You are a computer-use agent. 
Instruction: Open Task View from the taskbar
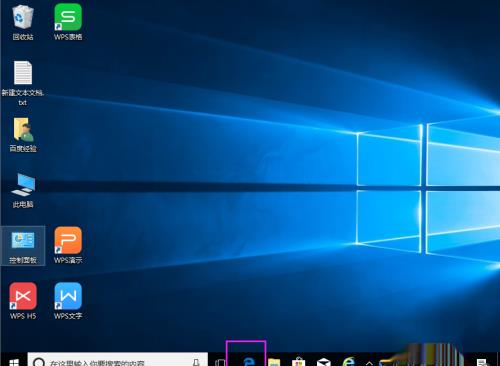pyautogui.click(x=220, y=362)
